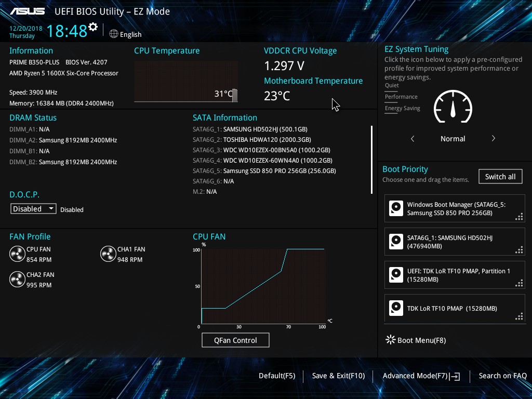Grab the drag handle on Windows Boot Manager entry
The image size is (532, 399).
pyautogui.click(x=519, y=217)
